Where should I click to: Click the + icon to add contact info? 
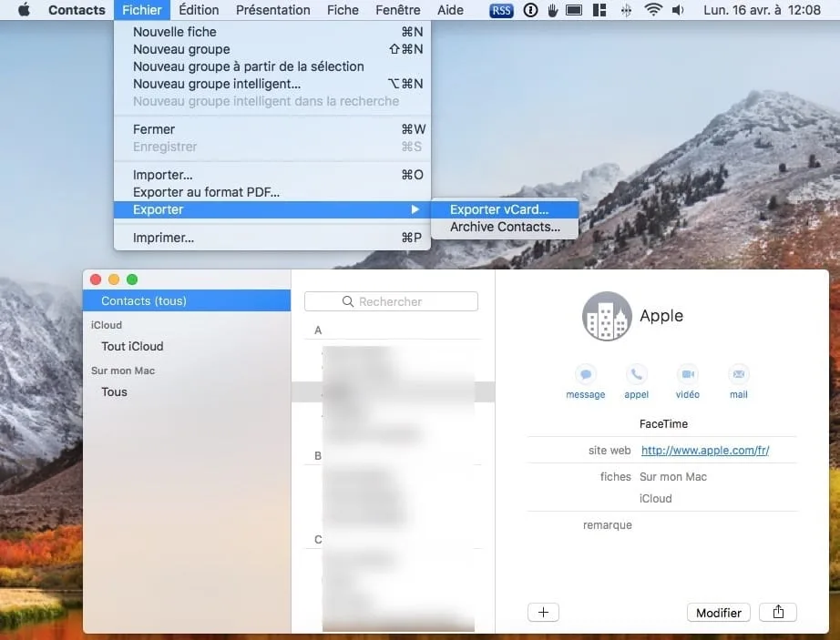point(543,612)
